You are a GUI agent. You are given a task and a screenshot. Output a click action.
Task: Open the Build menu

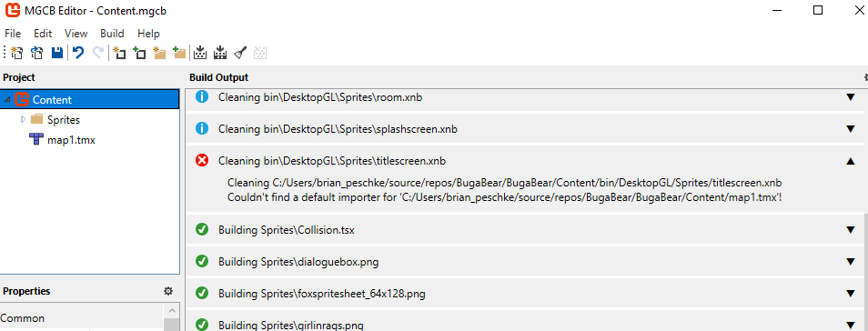[x=113, y=34]
